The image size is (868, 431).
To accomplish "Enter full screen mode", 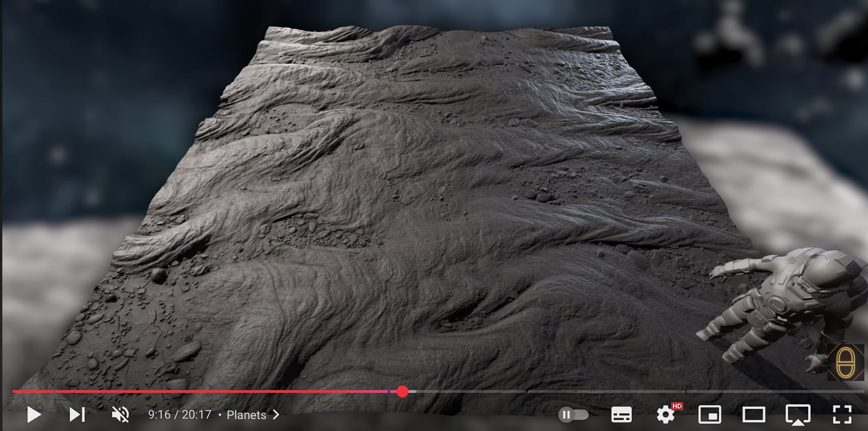I will 842,415.
